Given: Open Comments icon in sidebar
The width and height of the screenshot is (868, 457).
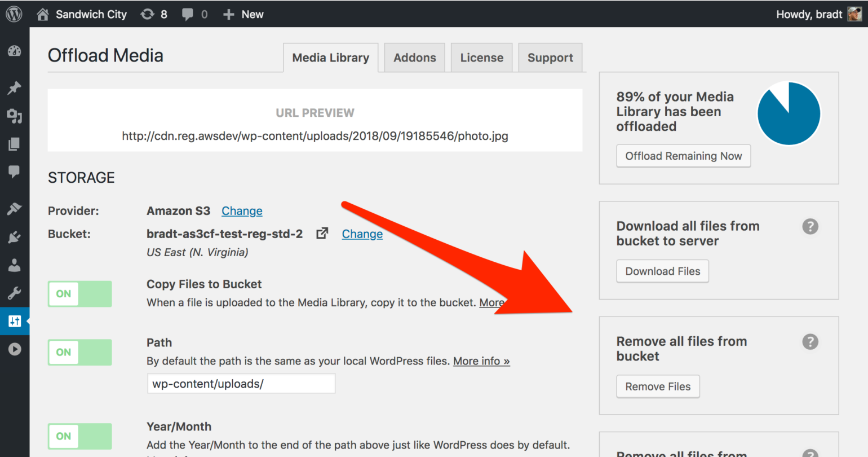Looking at the screenshot, I should click(x=15, y=172).
